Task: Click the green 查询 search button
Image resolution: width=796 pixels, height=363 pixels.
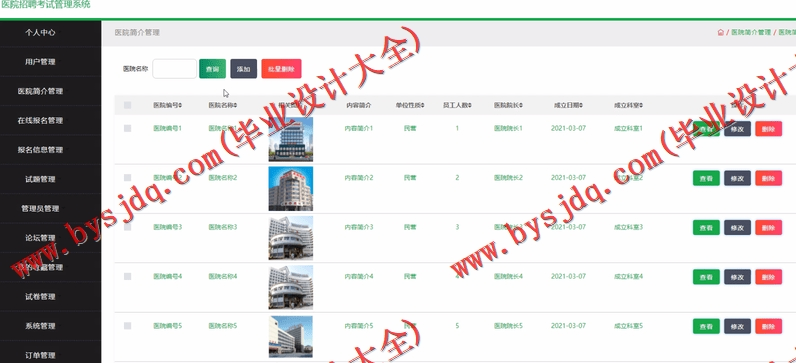Action: pos(212,69)
